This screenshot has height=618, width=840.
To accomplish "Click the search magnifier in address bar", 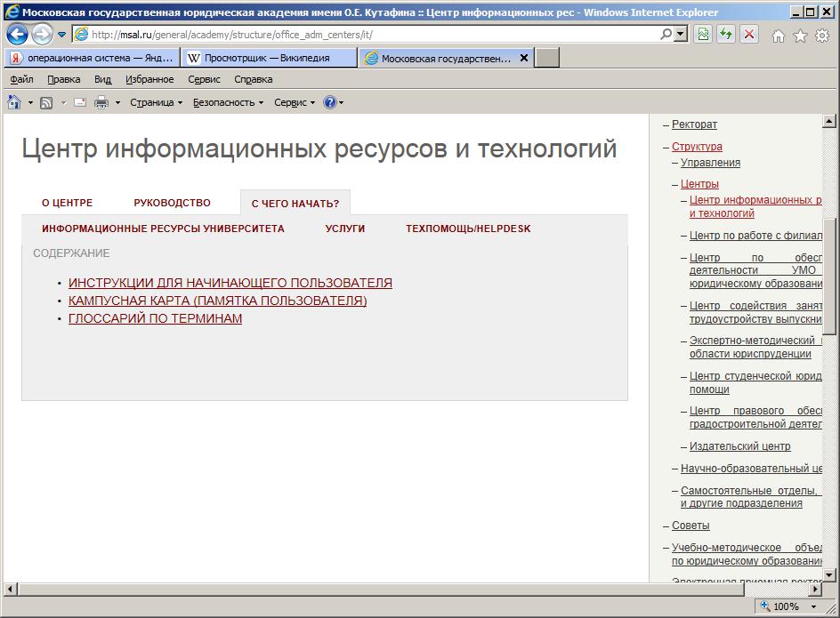I will tap(666, 35).
